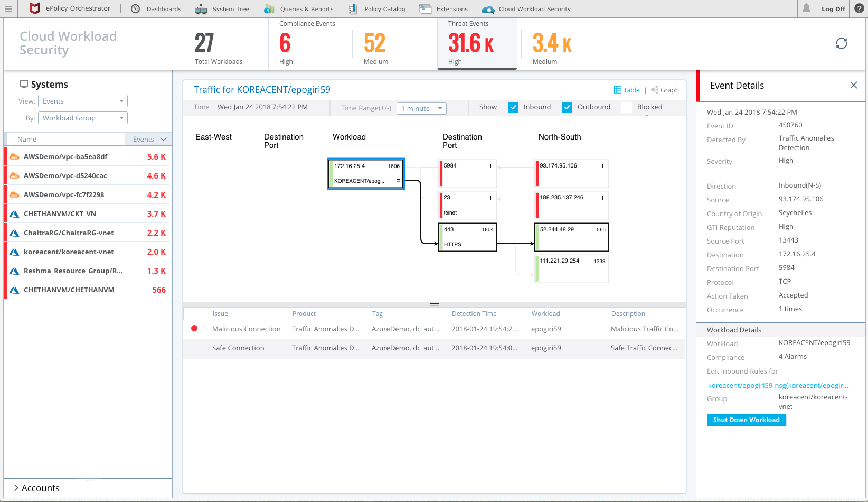
Task: Enable the Blocked traffic checkbox
Action: pyautogui.click(x=627, y=107)
